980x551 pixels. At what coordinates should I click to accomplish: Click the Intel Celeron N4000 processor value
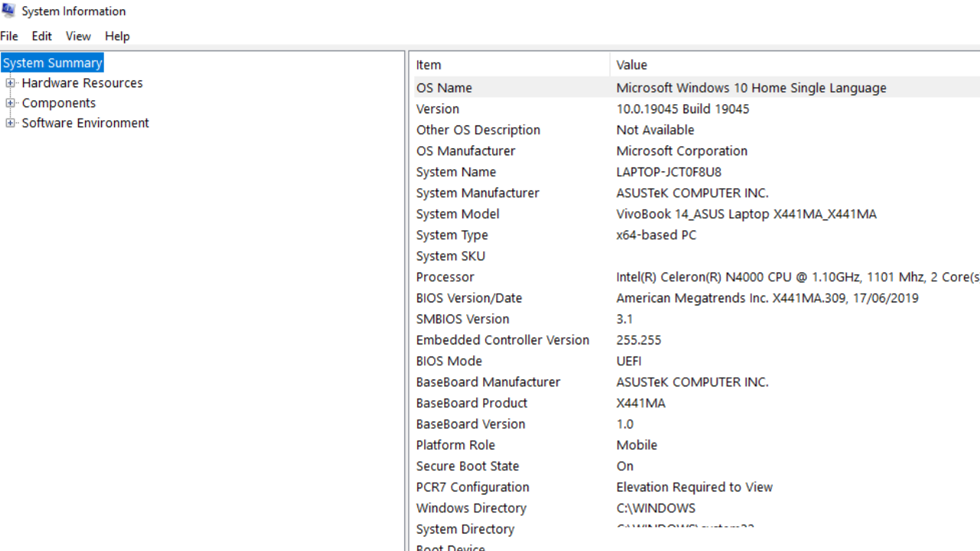(x=798, y=277)
